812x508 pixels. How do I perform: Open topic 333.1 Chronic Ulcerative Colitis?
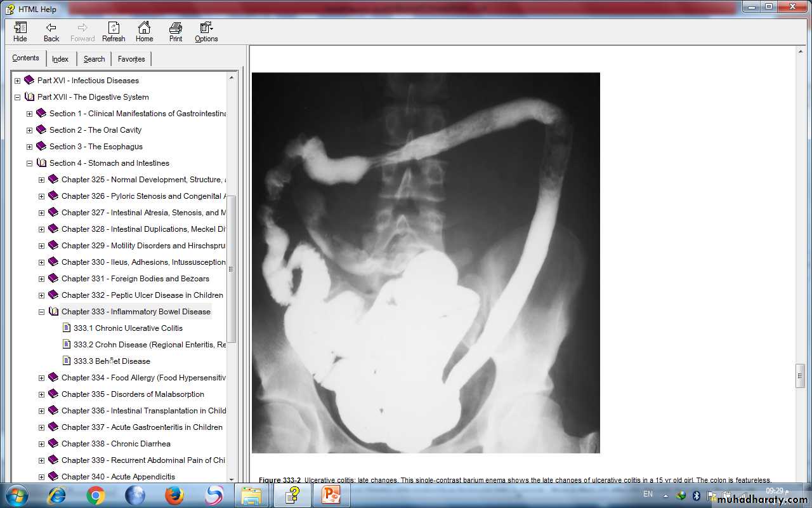click(x=128, y=328)
